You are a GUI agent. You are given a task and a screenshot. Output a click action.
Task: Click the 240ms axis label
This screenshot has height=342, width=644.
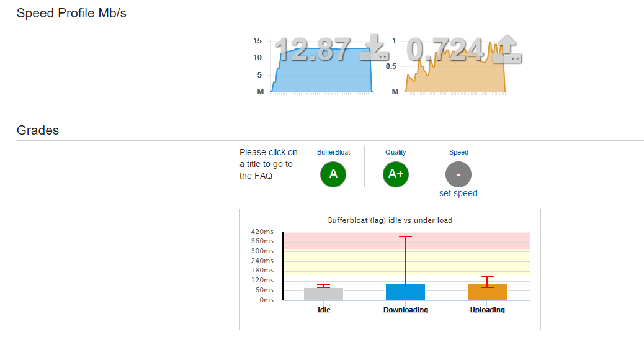[x=262, y=261]
